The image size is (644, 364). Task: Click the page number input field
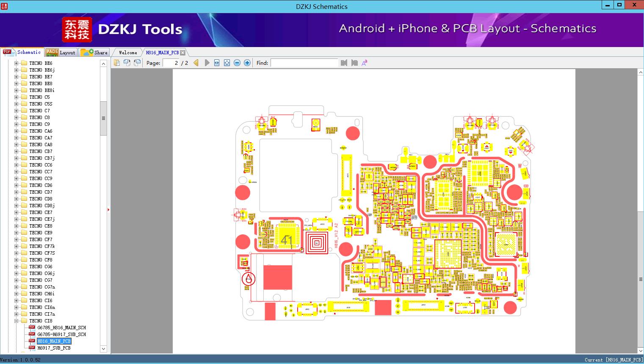(x=171, y=63)
